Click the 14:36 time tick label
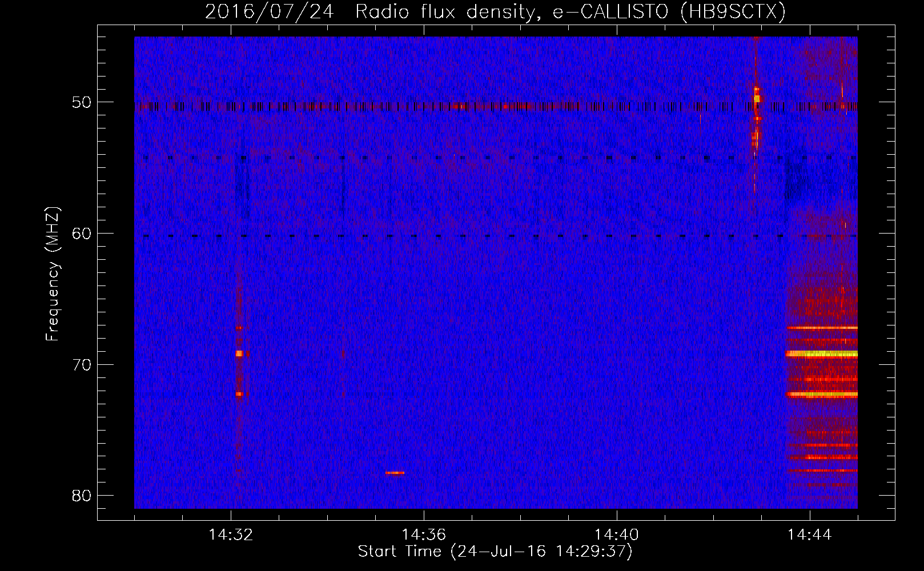The image size is (924, 571). click(424, 534)
